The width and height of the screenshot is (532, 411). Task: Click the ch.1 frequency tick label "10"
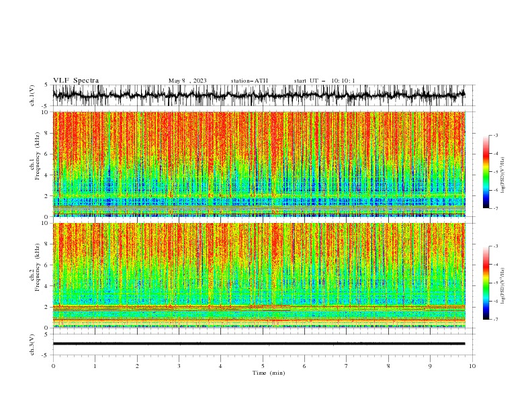[44, 112]
